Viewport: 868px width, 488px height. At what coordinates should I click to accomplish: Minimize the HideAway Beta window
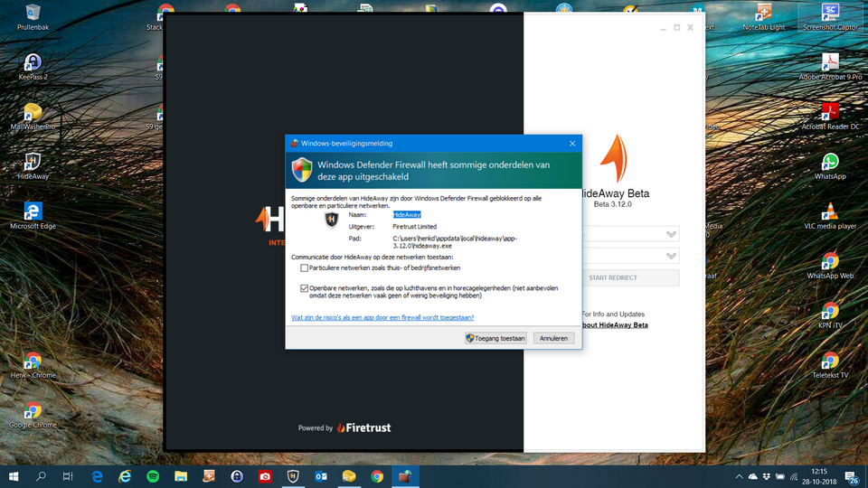click(663, 28)
